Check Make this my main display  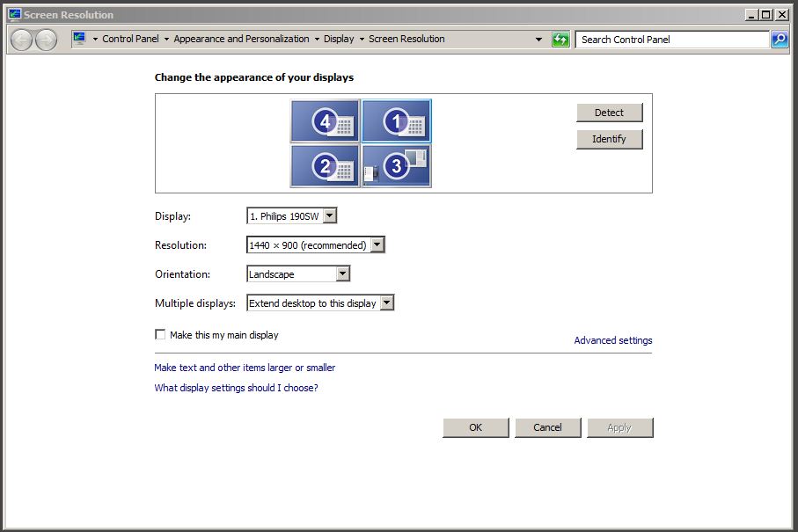pyautogui.click(x=160, y=334)
